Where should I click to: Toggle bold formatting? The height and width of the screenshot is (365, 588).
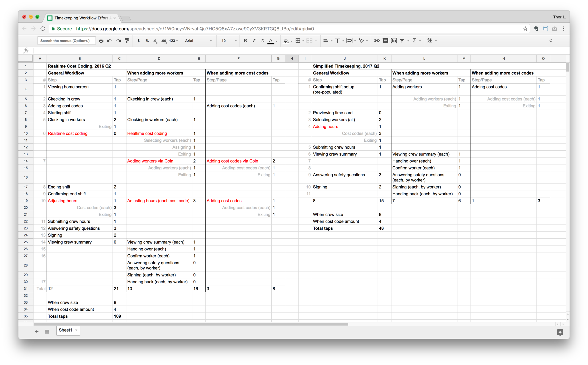tap(245, 40)
